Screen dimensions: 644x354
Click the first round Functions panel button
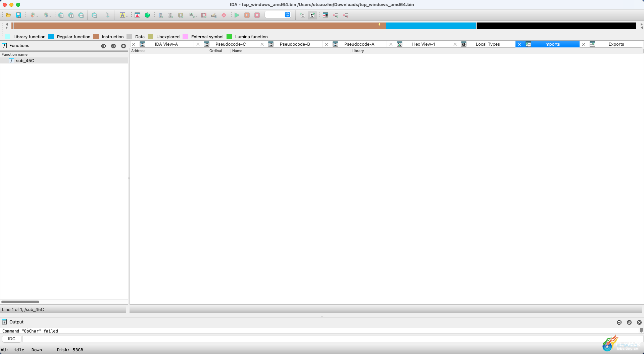point(103,46)
